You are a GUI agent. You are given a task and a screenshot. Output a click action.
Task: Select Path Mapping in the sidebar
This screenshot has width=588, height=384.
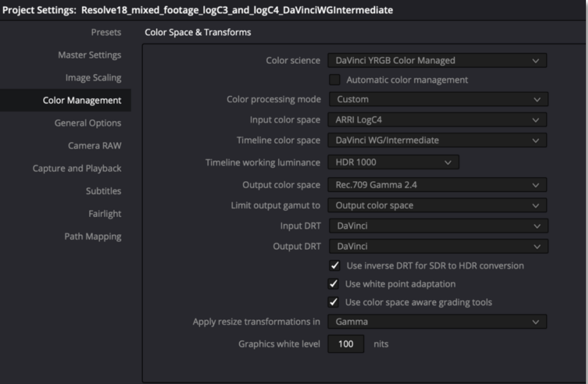[93, 236]
